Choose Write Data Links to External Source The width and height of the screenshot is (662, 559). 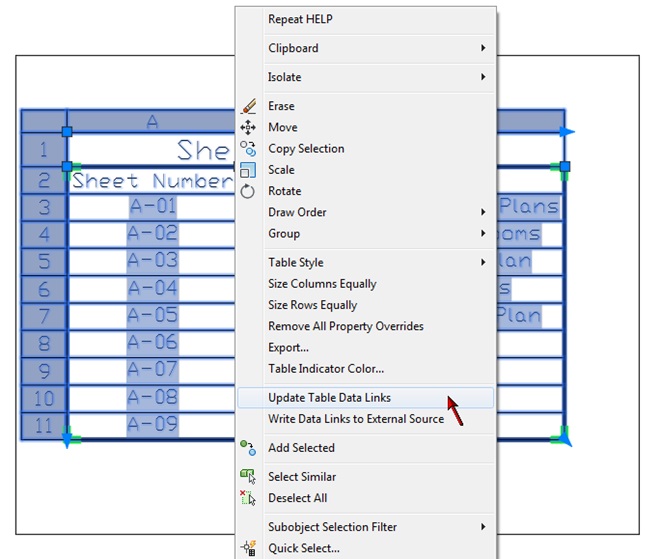coord(366,419)
